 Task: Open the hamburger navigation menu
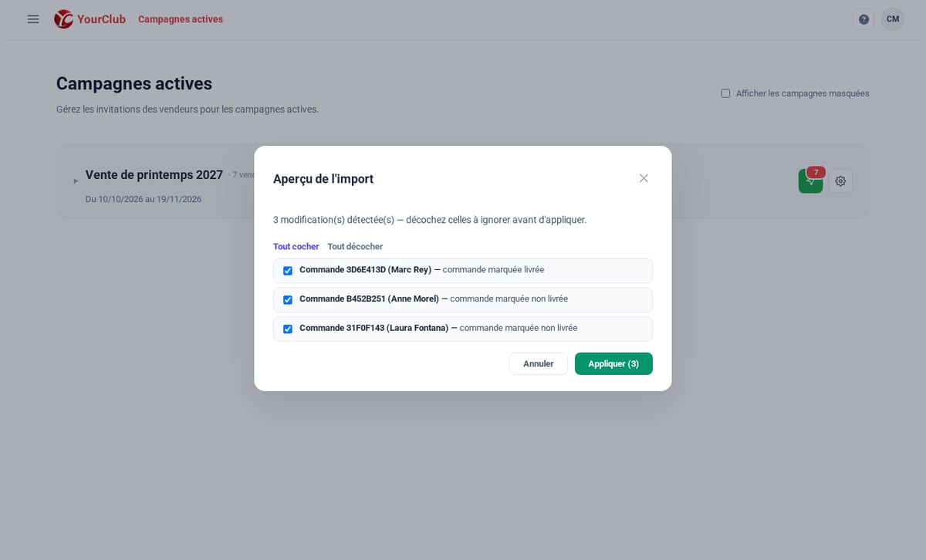pyautogui.click(x=33, y=19)
